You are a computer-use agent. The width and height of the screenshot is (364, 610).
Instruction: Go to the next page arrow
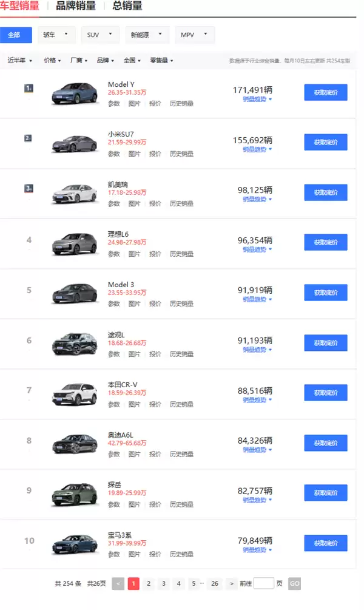point(232,583)
